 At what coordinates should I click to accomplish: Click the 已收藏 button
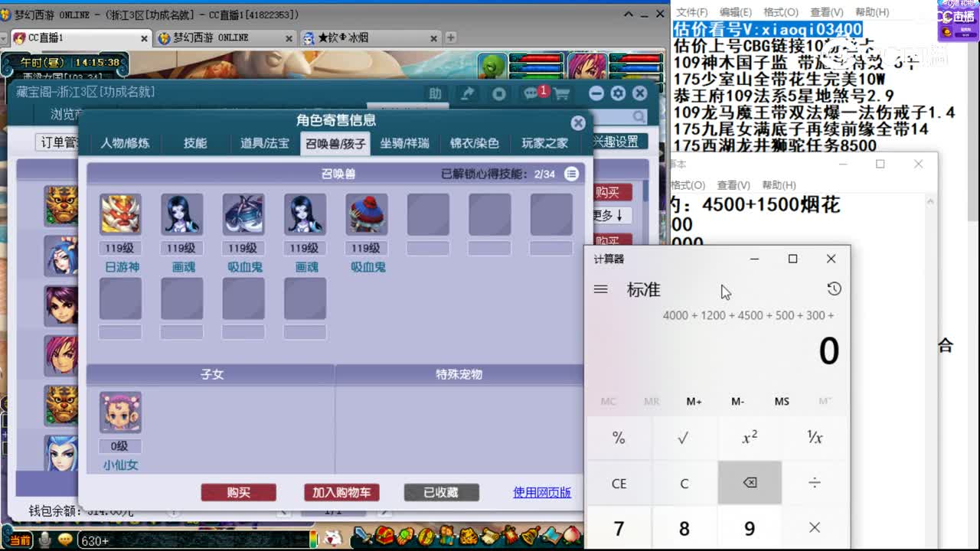[x=442, y=493]
